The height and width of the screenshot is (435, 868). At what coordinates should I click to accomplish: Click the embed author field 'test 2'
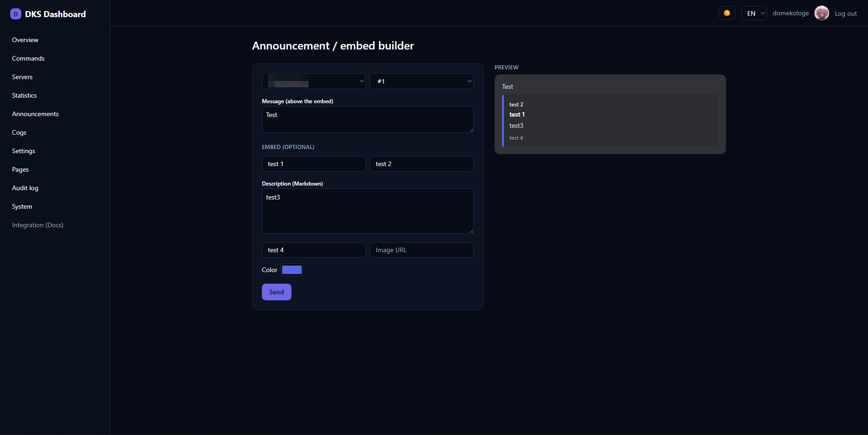pyautogui.click(x=422, y=164)
